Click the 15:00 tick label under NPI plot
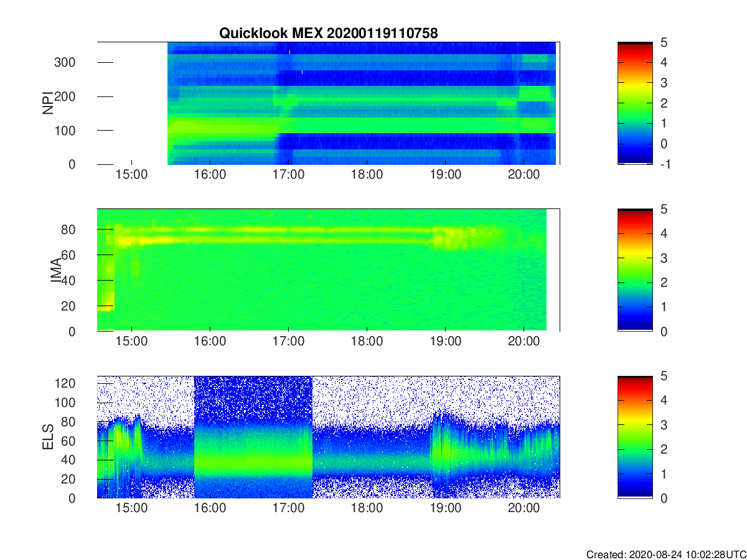This screenshot has height=560, width=747. tap(131, 175)
